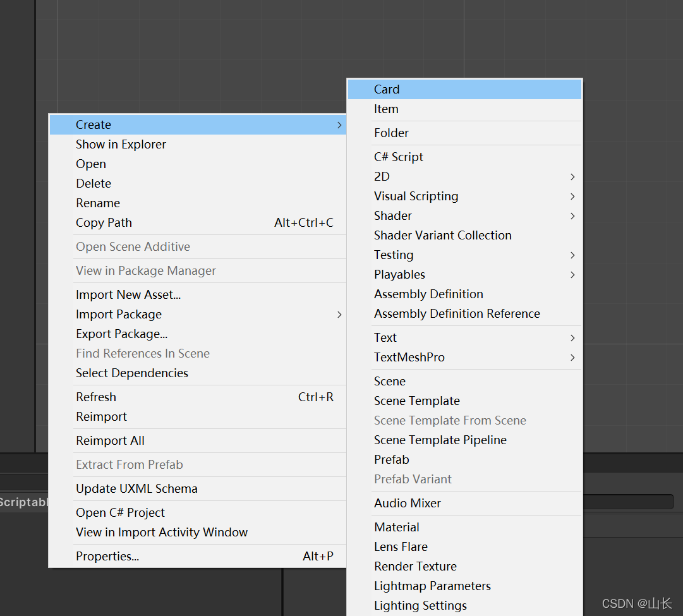The height and width of the screenshot is (616, 683).
Task: Expand the 2D submenu
Action: click(382, 176)
